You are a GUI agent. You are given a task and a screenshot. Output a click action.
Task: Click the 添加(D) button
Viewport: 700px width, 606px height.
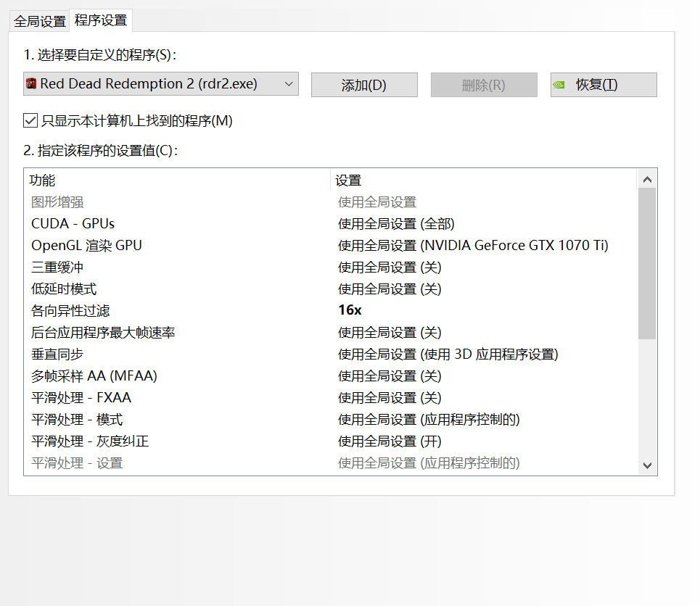pos(364,85)
